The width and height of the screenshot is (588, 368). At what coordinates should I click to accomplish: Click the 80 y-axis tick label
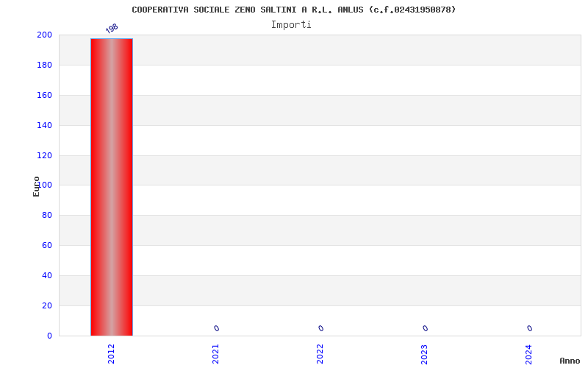click(x=47, y=215)
